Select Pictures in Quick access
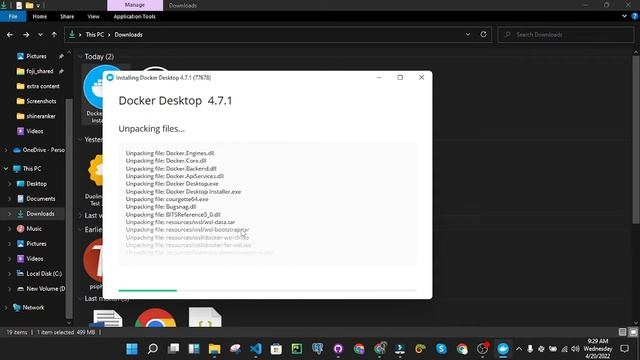This screenshot has width=640, height=360. coord(36,56)
